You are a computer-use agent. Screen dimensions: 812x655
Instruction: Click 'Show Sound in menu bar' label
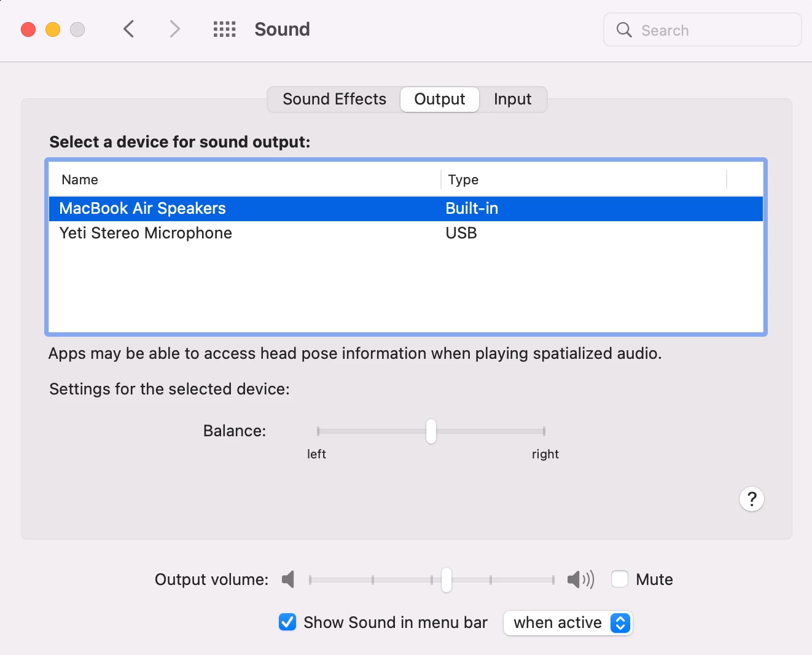click(x=396, y=622)
